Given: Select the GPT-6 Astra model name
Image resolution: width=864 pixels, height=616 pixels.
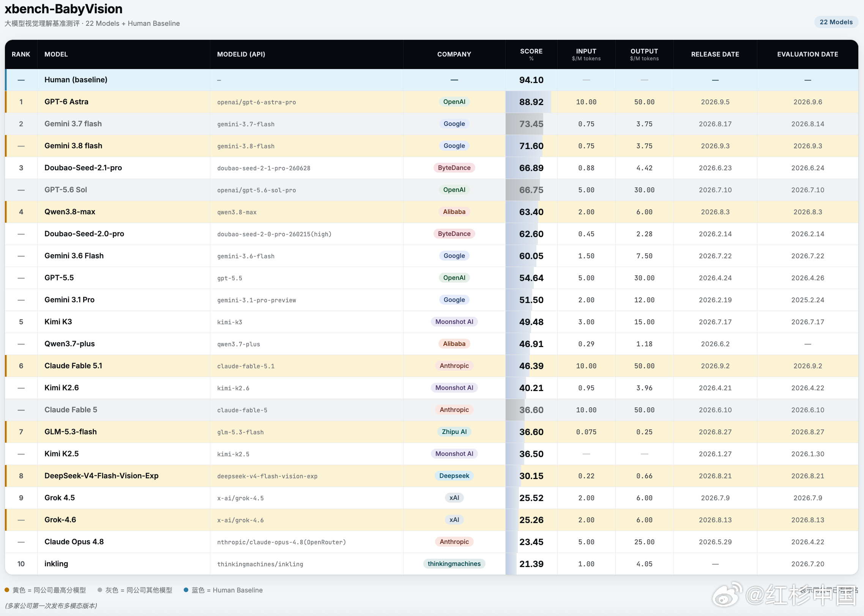Looking at the screenshot, I should pos(66,102).
